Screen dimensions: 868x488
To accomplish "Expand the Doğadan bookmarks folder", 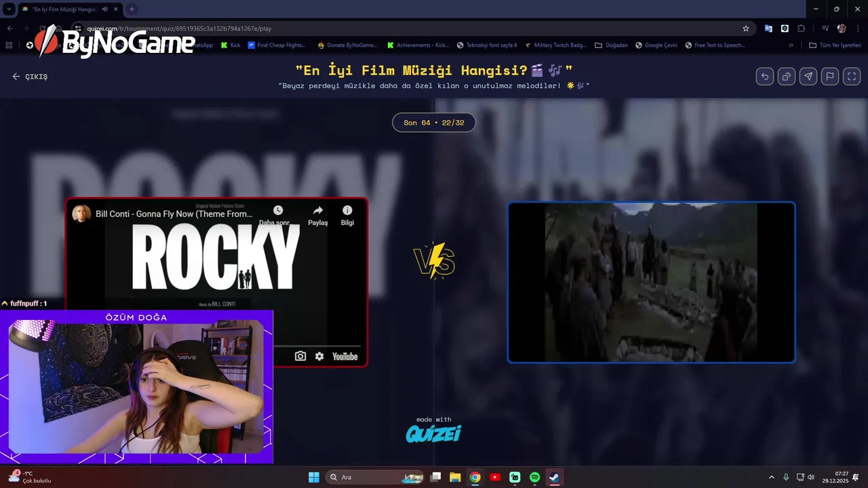I will tap(612, 45).
